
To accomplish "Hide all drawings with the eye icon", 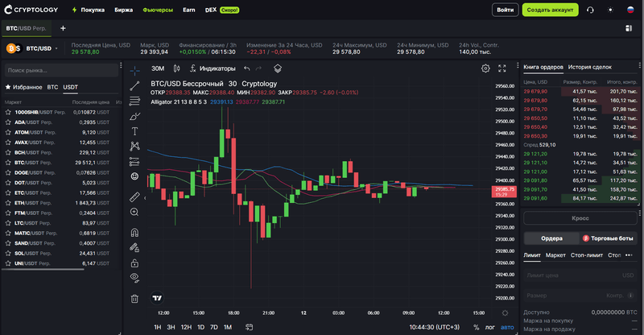I will (134, 278).
